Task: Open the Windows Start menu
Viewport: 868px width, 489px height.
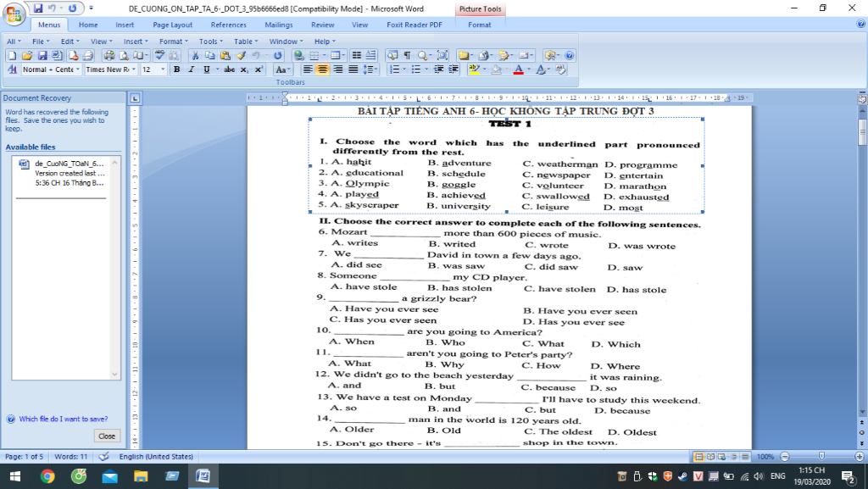Action: (15, 475)
